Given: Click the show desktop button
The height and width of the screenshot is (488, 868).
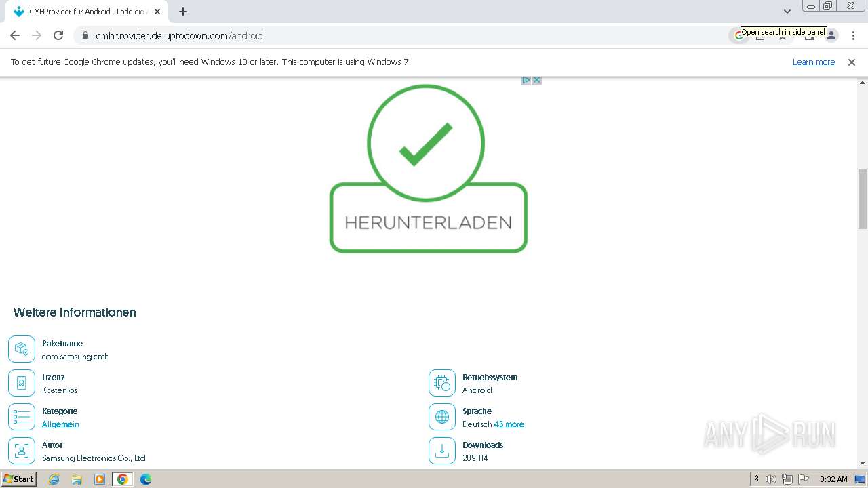Looking at the screenshot, I should (x=861, y=479).
